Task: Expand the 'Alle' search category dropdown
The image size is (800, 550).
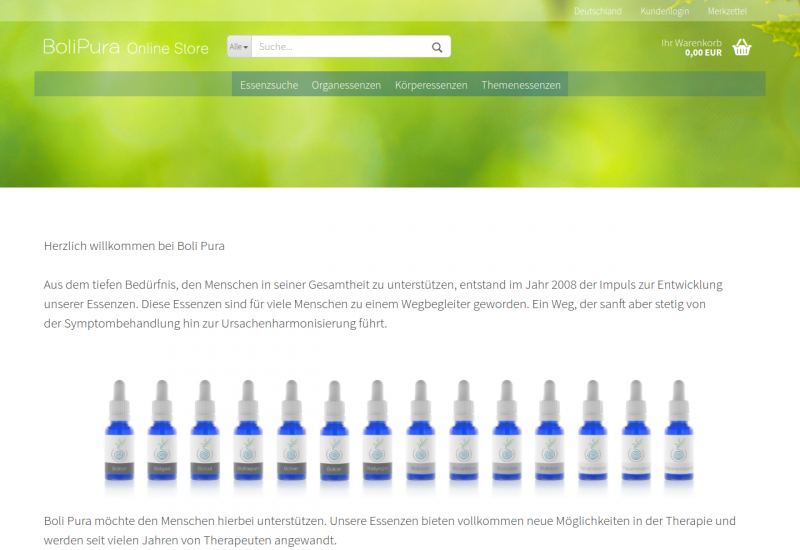Action: [x=239, y=47]
